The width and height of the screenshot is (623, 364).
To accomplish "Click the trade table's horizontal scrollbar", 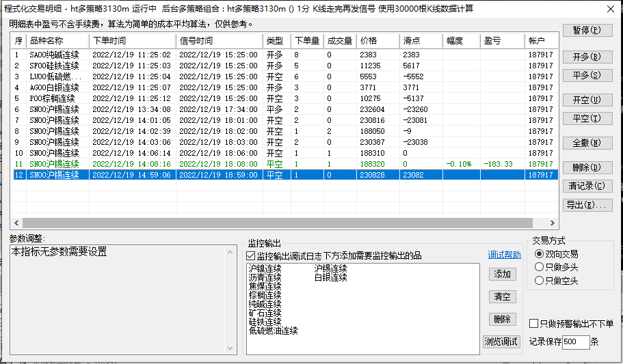I will pyautogui.click(x=274, y=223).
